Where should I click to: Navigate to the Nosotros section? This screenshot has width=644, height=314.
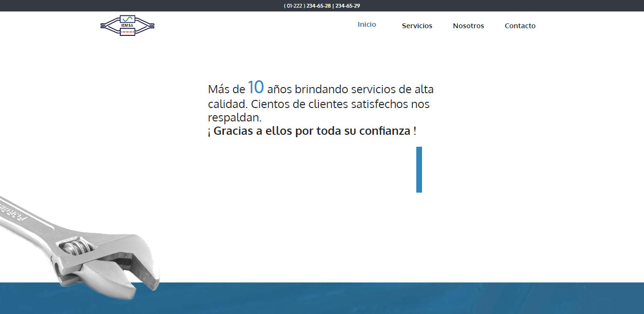pyautogui.click(x=468, y=26)
